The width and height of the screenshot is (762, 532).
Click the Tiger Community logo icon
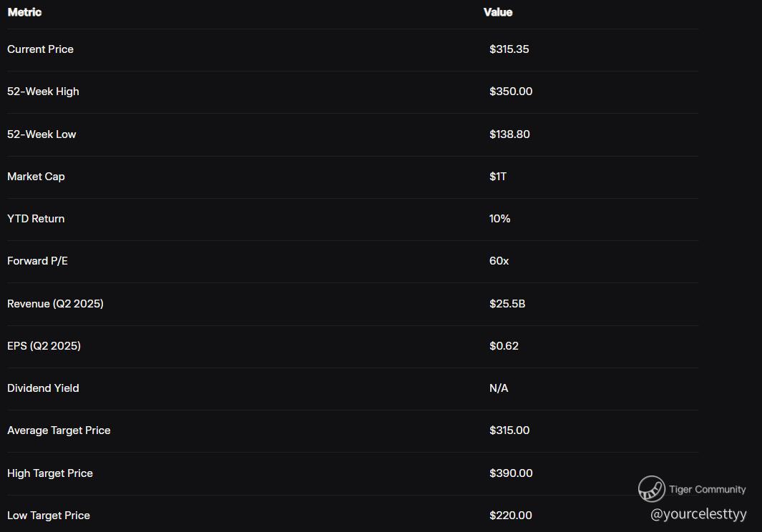click(651, 489)
